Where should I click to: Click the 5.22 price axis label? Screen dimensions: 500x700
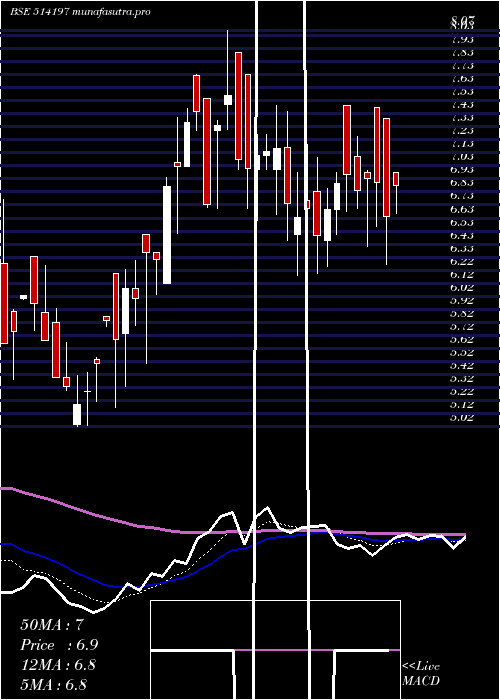[x=462, y=392]
